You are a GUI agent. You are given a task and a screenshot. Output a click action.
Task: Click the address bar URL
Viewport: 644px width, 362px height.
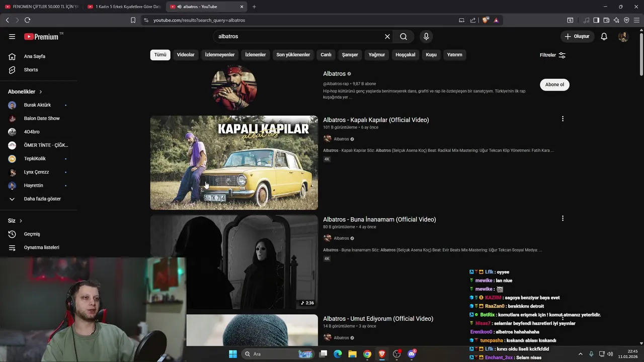[x=199, y=20]
